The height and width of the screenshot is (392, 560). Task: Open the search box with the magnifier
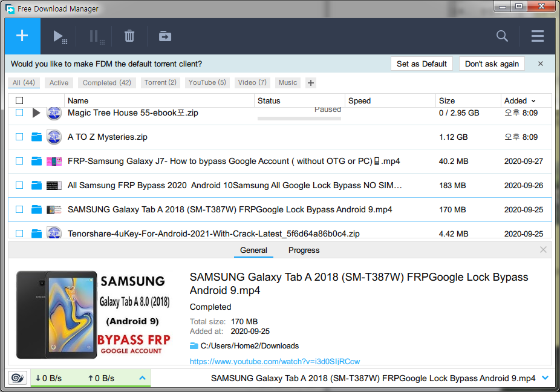(502, 36)
